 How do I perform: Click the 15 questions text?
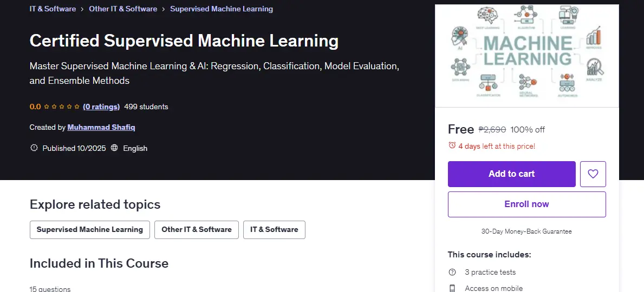[50, 289]
